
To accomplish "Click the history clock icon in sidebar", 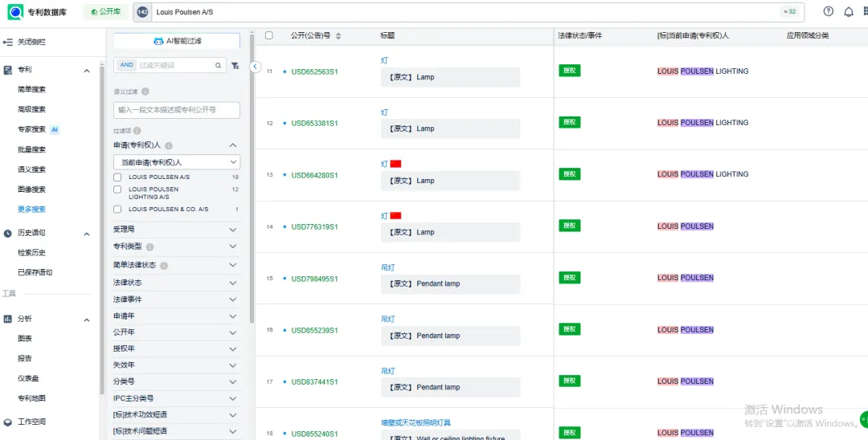I will (x=8, y=234).
